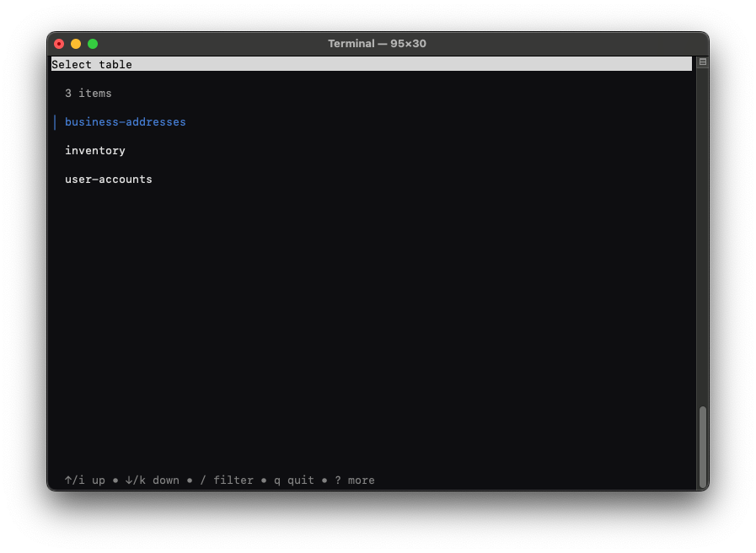
Task: Select the business-addresses table
Action: [126, 122]
